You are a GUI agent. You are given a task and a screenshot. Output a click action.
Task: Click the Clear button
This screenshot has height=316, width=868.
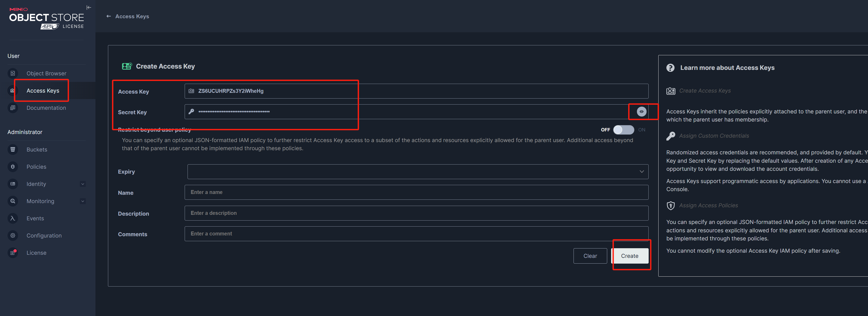tap(590, 256)
